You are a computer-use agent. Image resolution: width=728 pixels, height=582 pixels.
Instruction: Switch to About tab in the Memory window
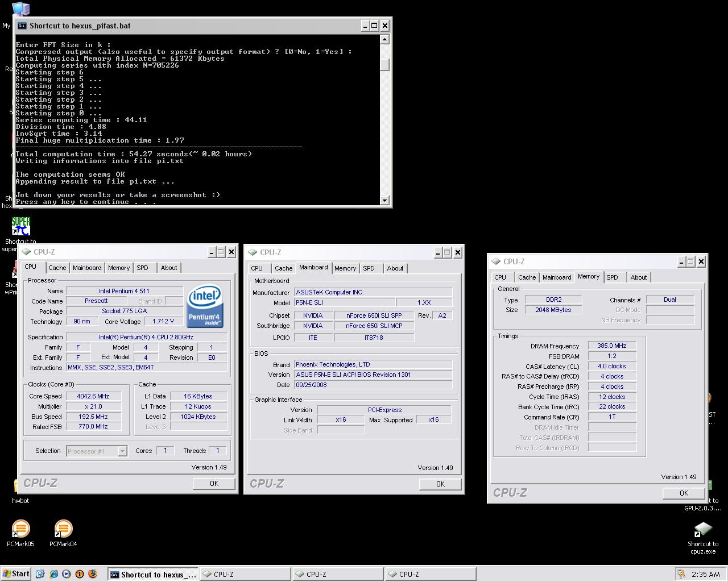click(x=639, y=277)
